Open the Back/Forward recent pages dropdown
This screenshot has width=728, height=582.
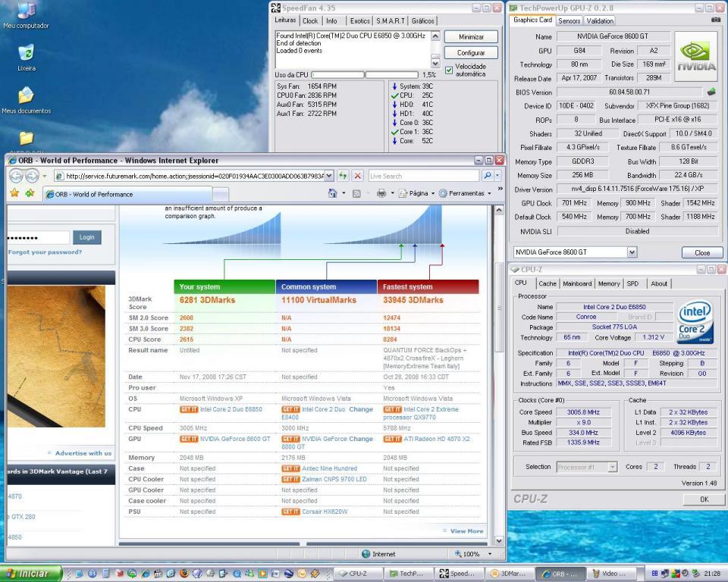45,176
